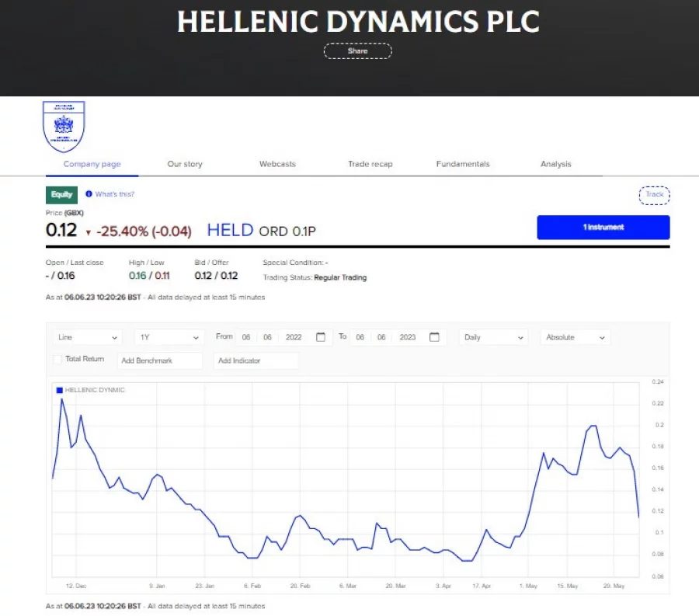699x616 pixels.
Task: Open the Trade recap tab
Action: [x=370, y=164]
